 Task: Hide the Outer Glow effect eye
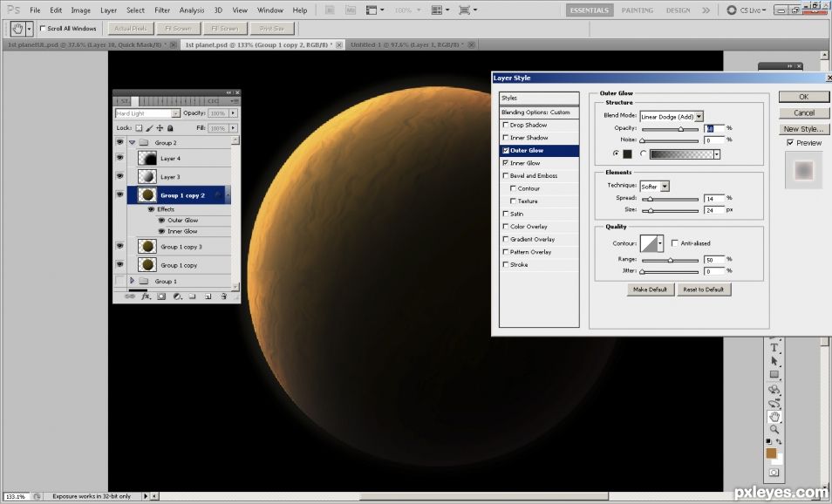point(161,220)
